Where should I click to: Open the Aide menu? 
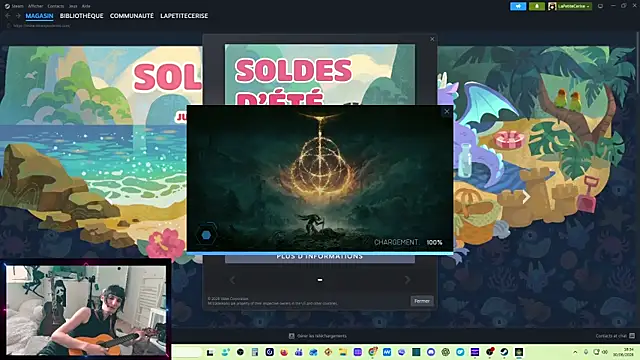tap(86, 6)
